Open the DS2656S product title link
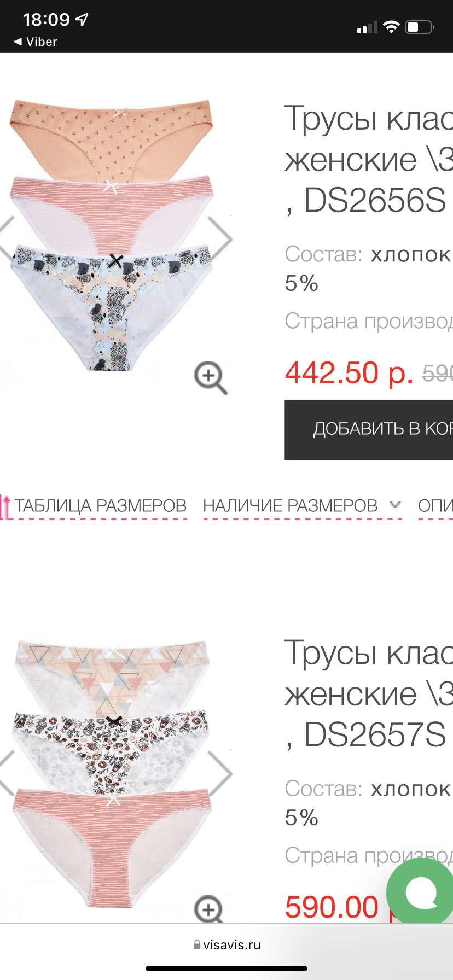The width and height of the screenshot is (453, 980). [x=369, y=160]
